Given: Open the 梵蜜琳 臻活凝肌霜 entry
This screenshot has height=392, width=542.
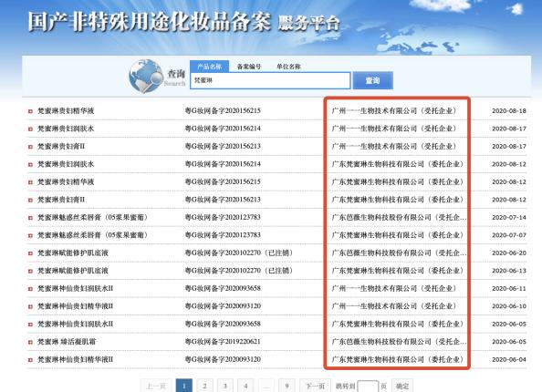Looking at the screenshot, I should (x=67, y=342).
